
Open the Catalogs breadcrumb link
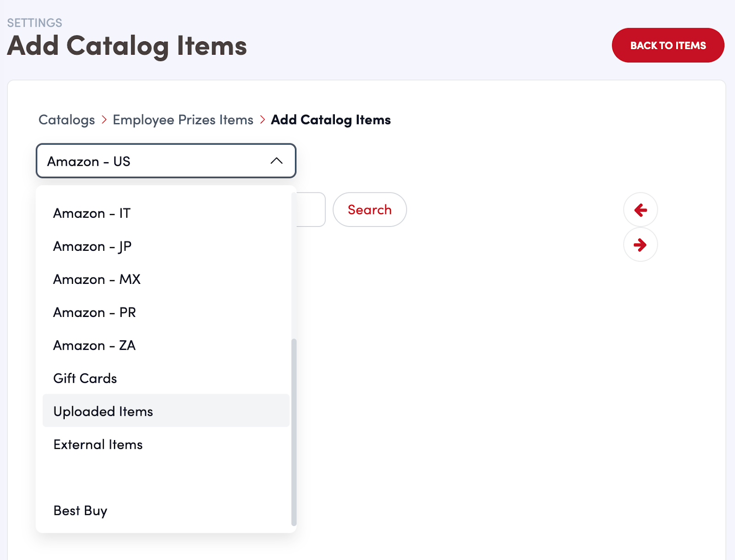click(67, 120)
